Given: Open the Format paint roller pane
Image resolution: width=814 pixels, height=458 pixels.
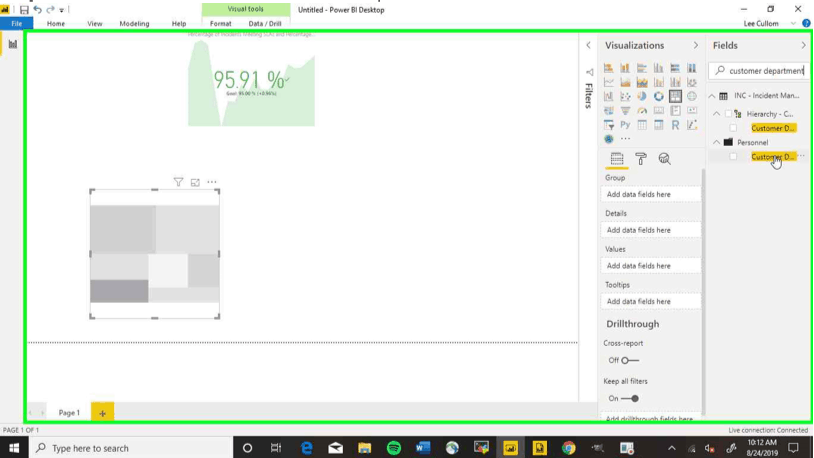Looking at the screenshot, I should [x=641, y=159].
